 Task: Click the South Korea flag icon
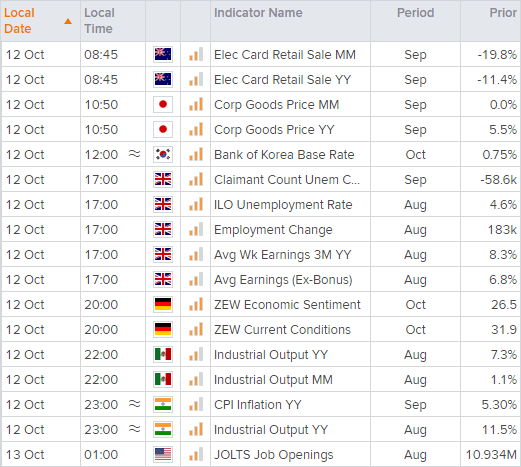point(163,154)
